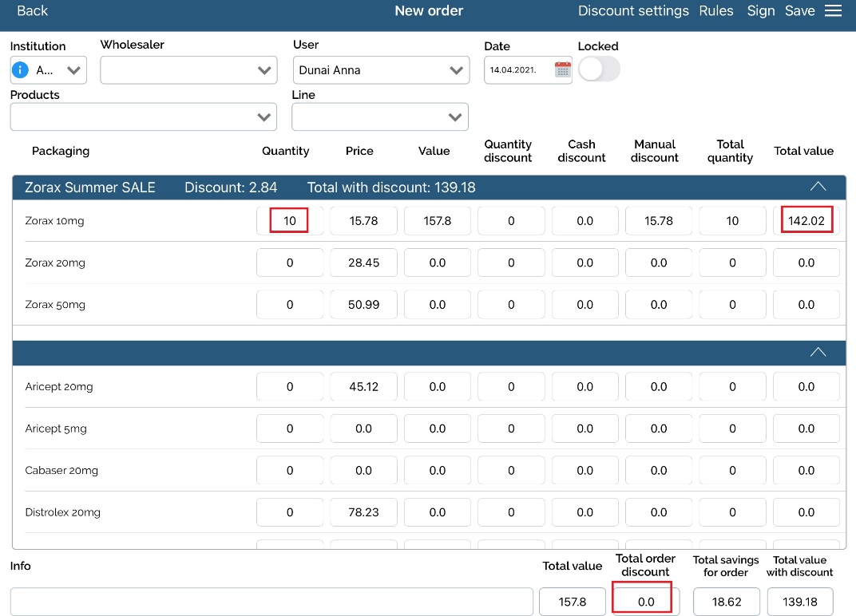Open the Wholesaler dropdown
Image resolution: width=856 pixels, height=616 pixels.
(x=188, y=70)
